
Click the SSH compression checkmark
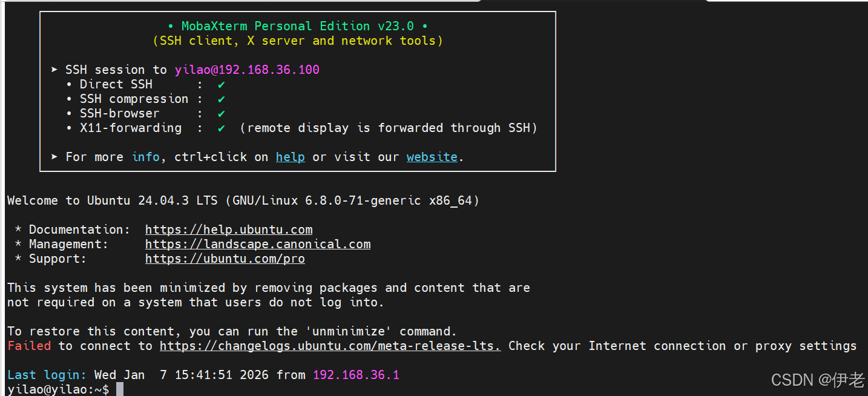[x=222, y=99]
